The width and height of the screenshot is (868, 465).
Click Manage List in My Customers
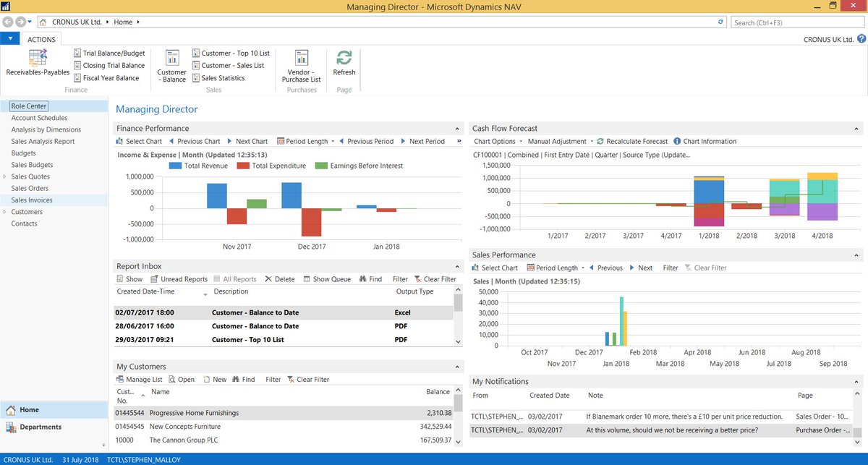tap(139, 379)
